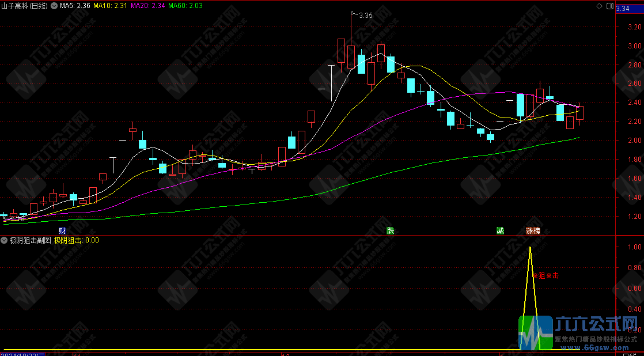This screenshot has height=356, width=644.
Task: Click the green 减 event marker
Action: pos(500,230)
